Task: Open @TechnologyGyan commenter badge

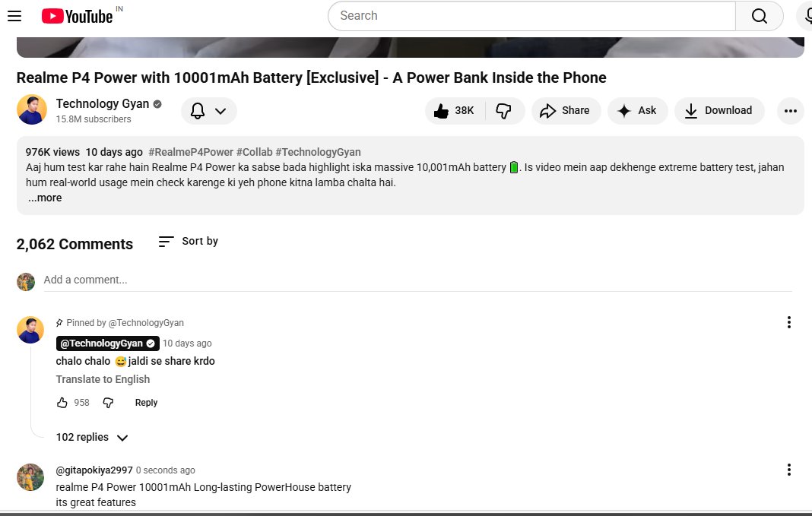Action: [x=108, y=343]
